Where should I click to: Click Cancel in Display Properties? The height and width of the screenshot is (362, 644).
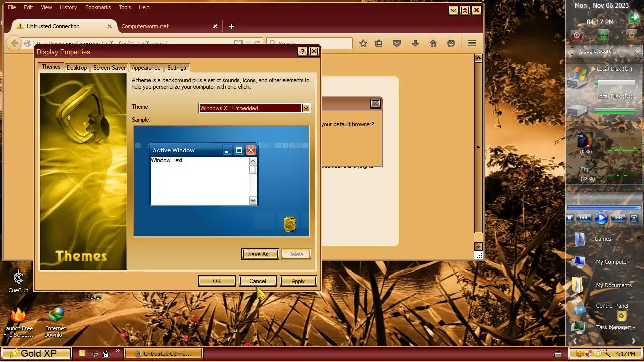(x=258, y=281)
